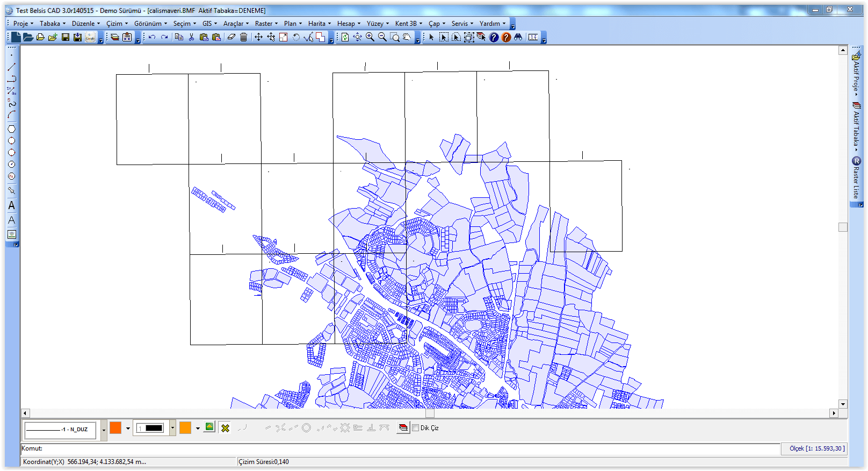Pick the hexagon polygon tool

click(11, 129)
